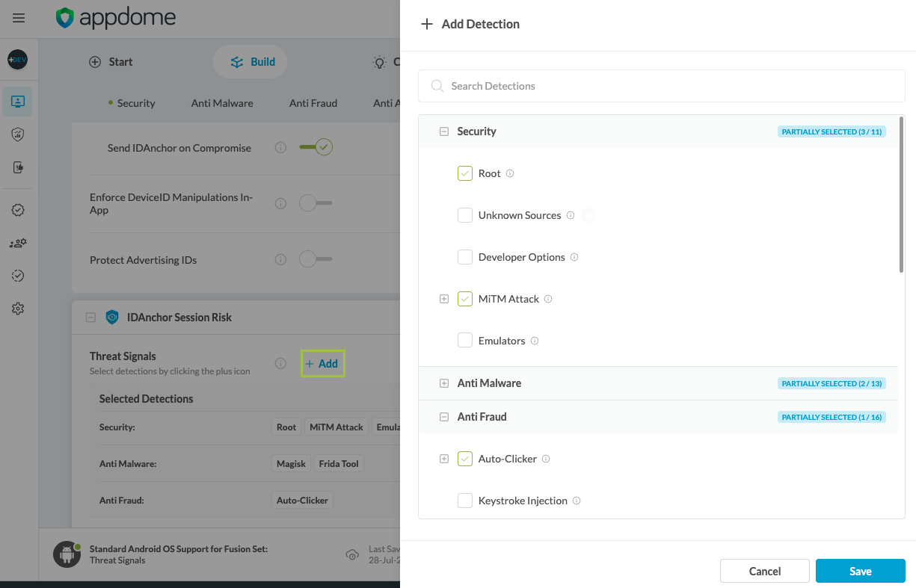Expand the Anti Malware category
This screenshot has height=588, width=916.
point(443,383)
